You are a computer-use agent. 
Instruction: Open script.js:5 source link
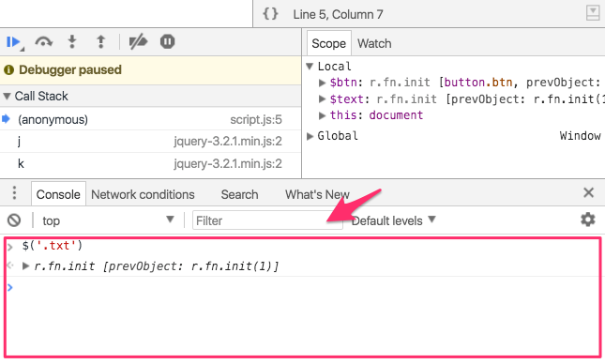point(256,120)
